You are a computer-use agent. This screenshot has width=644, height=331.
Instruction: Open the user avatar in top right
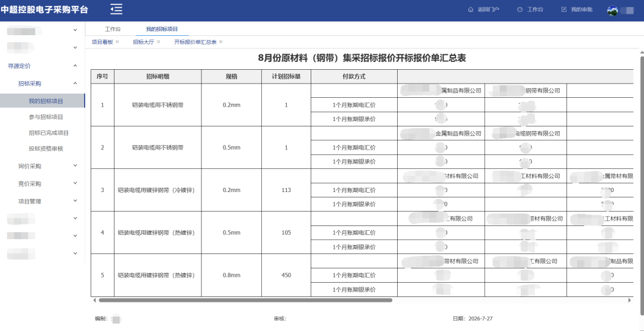pos(613,11)
